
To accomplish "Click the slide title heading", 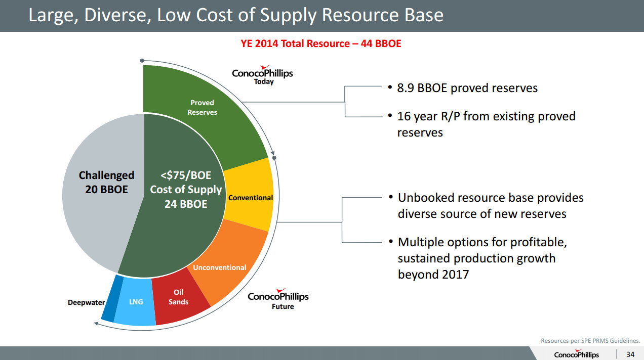I will pos(236,15).
